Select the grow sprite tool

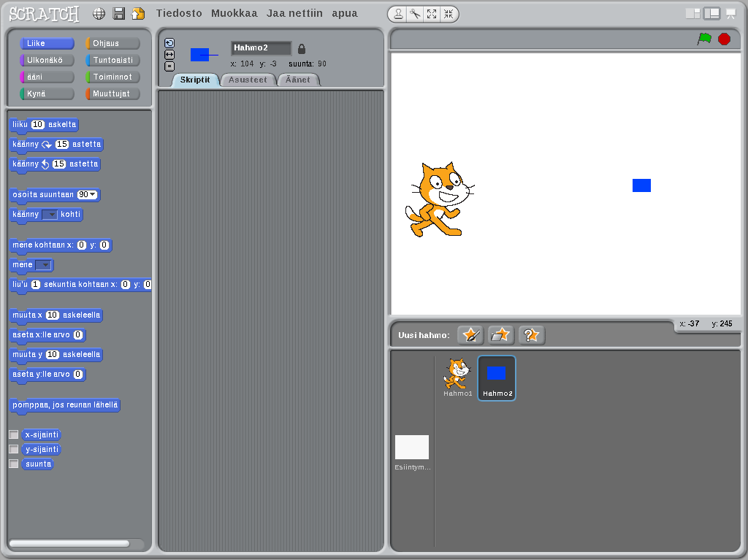pyautogui.click(x=432, y=15)
